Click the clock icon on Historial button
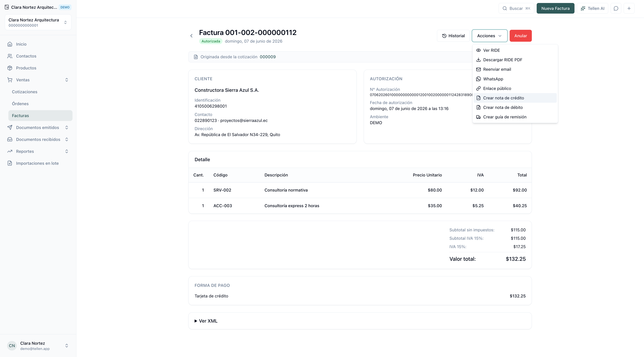Image resolution: width=644 pixels, height=357 pixels. (x=444, y=36)
